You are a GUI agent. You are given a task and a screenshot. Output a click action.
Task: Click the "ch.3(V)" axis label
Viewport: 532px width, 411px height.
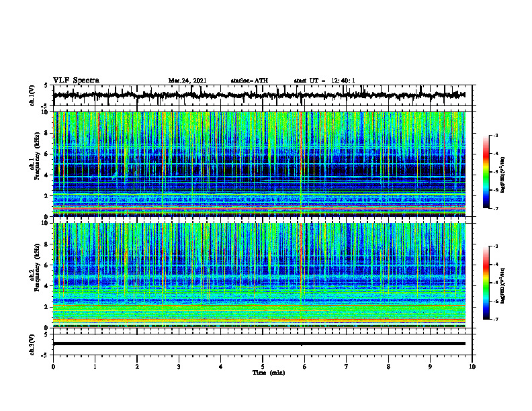pyautogui.click(x=32, y=345)
